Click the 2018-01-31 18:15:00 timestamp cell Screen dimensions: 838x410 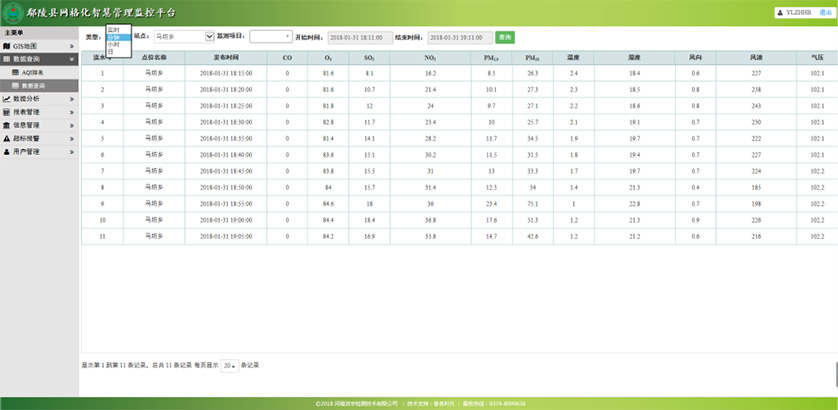click(226, 73)
